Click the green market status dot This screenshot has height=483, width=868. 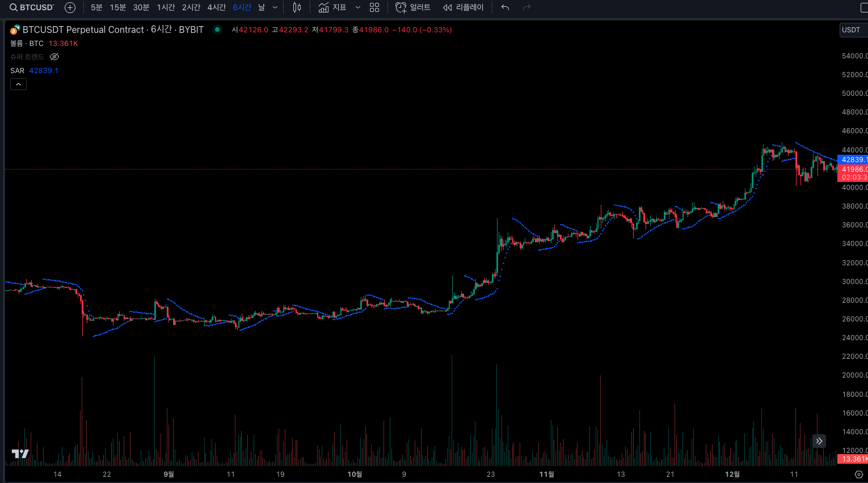click(x=217, y=29)
